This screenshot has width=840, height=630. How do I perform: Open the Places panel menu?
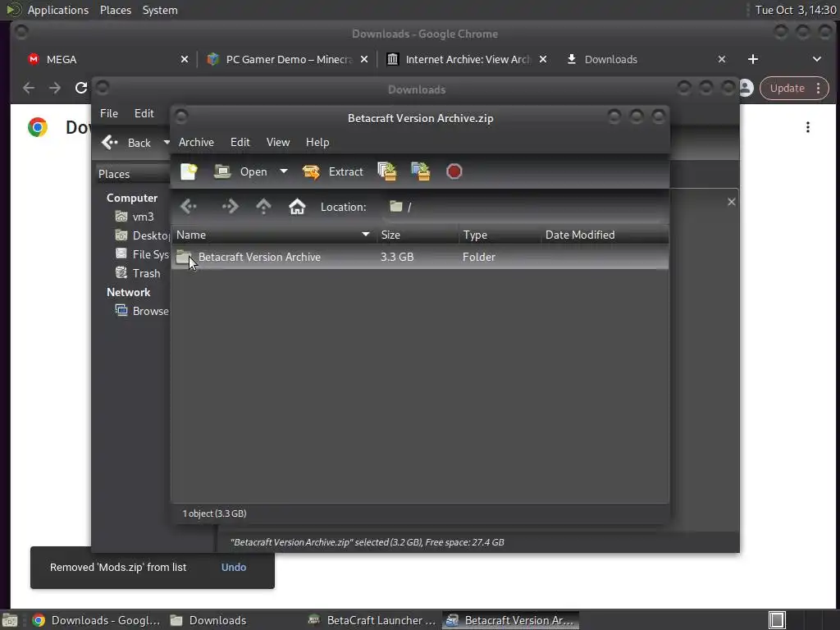tap(115, 10)
